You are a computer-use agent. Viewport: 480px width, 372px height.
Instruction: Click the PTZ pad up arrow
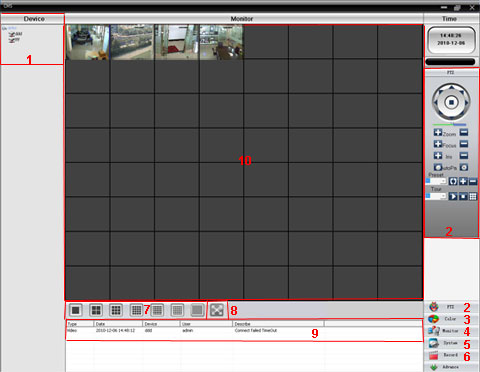coord(451,87)
